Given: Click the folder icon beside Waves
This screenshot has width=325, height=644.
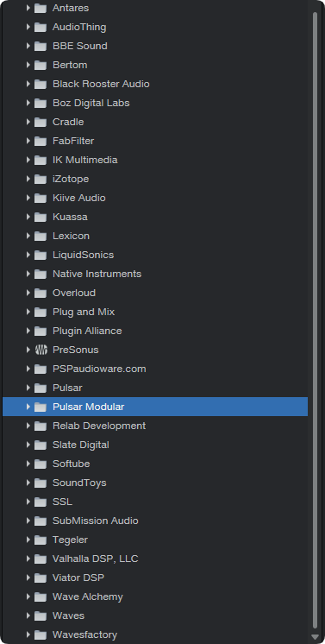Looking at the screenshot, I should 41,616.
